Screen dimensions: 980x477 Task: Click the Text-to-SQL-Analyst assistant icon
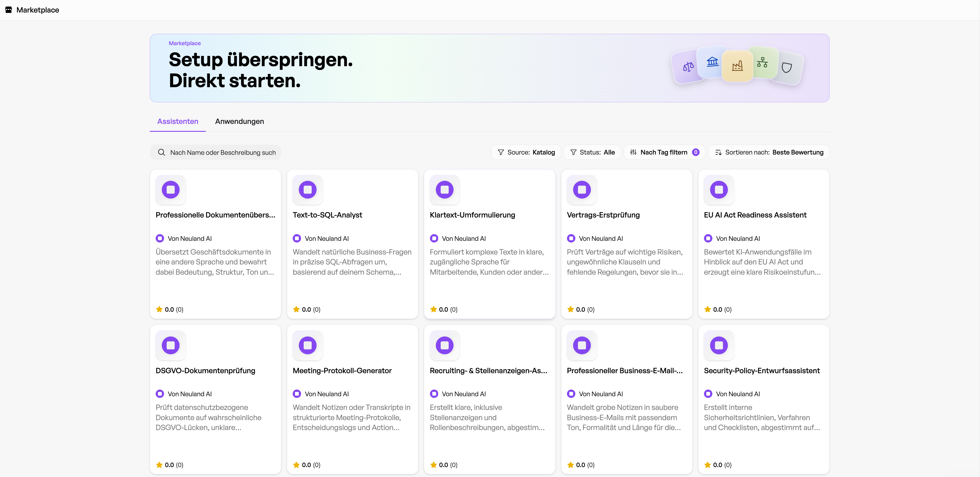[x=308, y=190]
